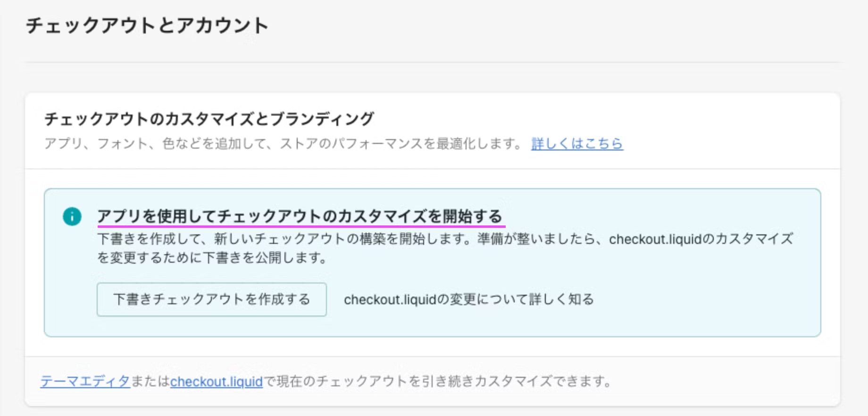
Task: Click banner text starting 下書きを作成して
Action: point(445,239)
